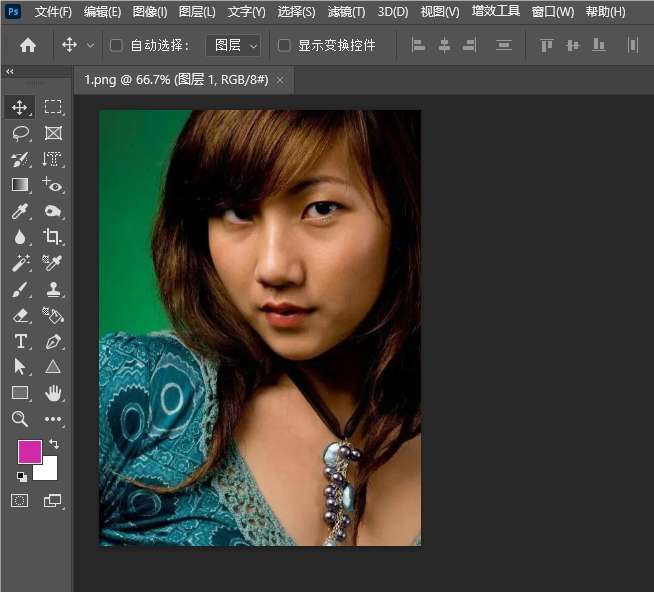Select the Path Selection arrow tool
Viewport: 654px width, 592px height.
20,367
